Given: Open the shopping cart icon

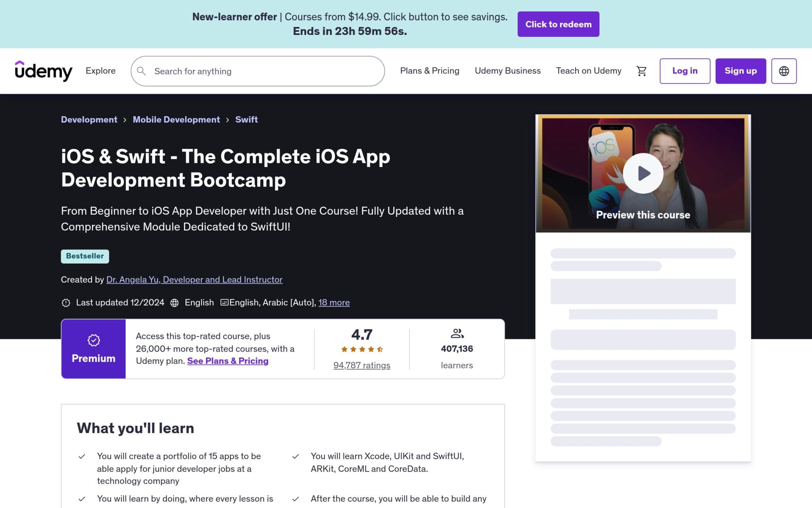Looking at the screenshot, I should [641, 71].
